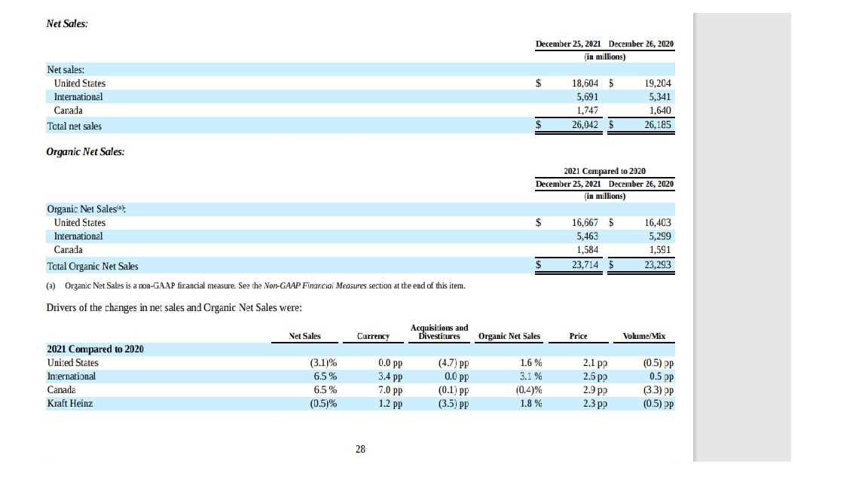Viewport: 868px width, 488px height.
Task: Click the gray scrollbar on the right edge
Action: 741,235
